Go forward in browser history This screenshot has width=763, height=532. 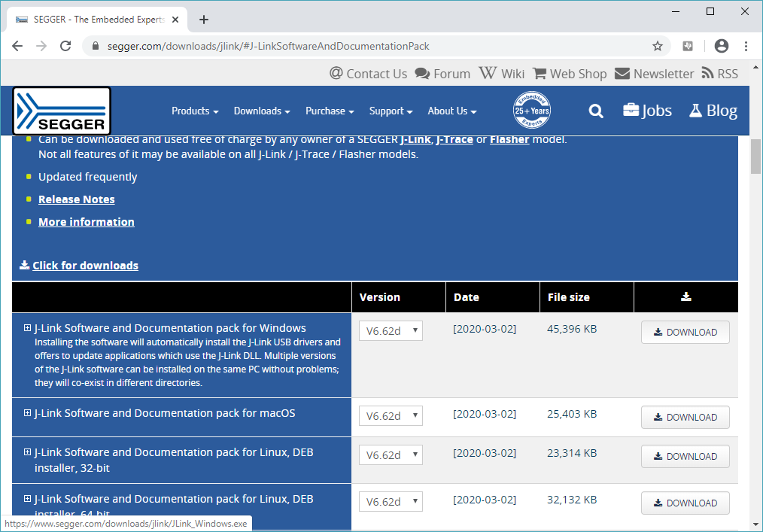pos(41,46)
